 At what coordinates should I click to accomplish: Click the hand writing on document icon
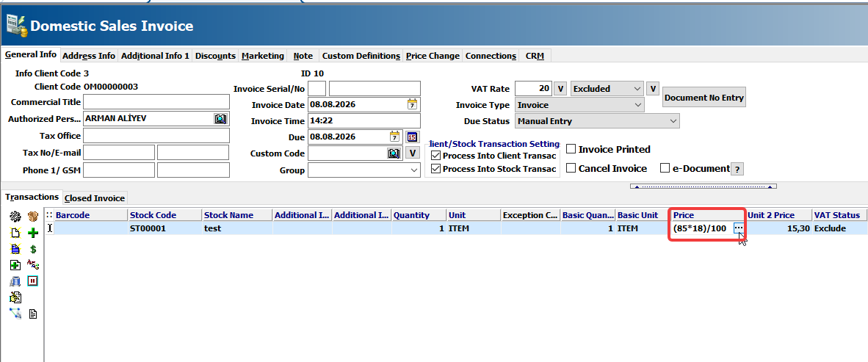[x=15, y=297]
